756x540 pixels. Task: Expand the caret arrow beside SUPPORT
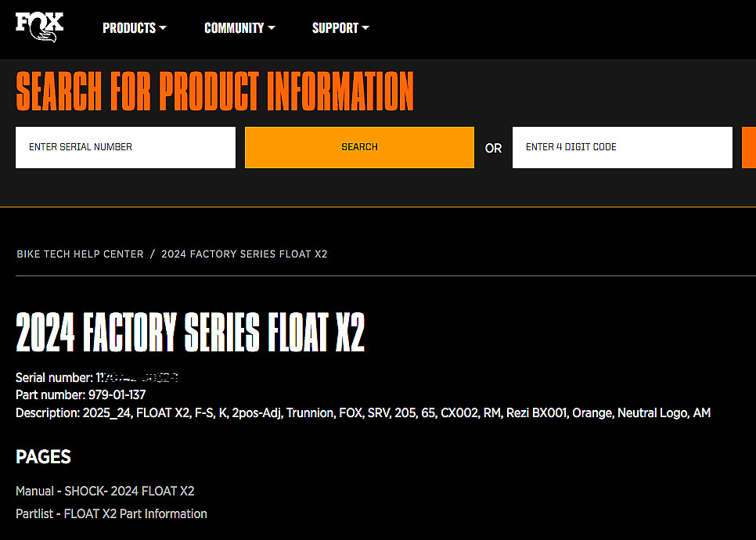coord(365,28)
